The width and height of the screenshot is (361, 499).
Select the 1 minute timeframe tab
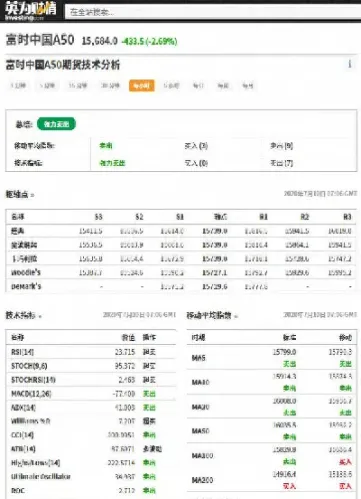18,86
